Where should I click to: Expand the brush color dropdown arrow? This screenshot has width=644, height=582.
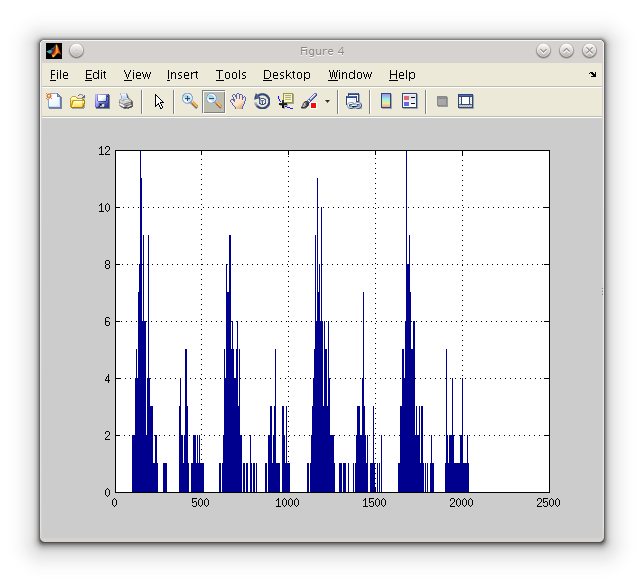[327, 101]
